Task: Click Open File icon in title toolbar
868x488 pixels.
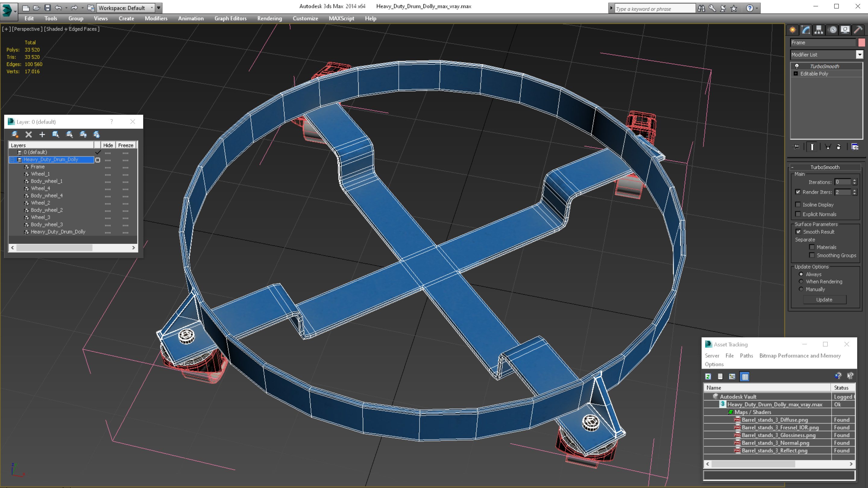Action: (36, 8)
